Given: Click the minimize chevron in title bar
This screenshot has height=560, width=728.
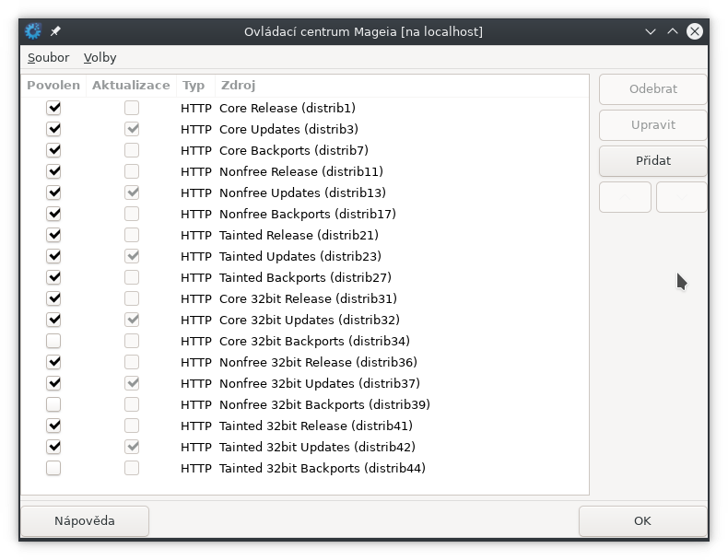Looking at the screenshot, I should tap(651, 31).
